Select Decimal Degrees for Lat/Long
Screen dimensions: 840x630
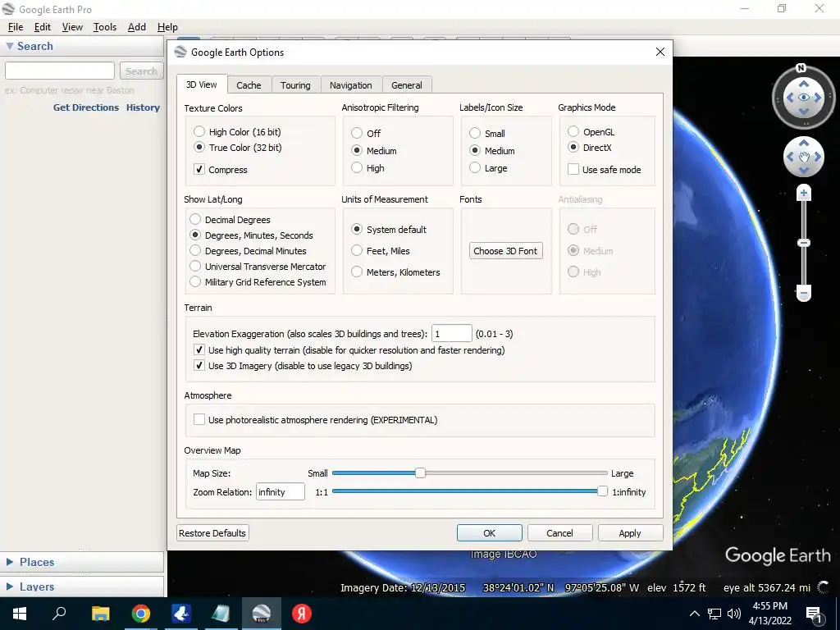195,219
